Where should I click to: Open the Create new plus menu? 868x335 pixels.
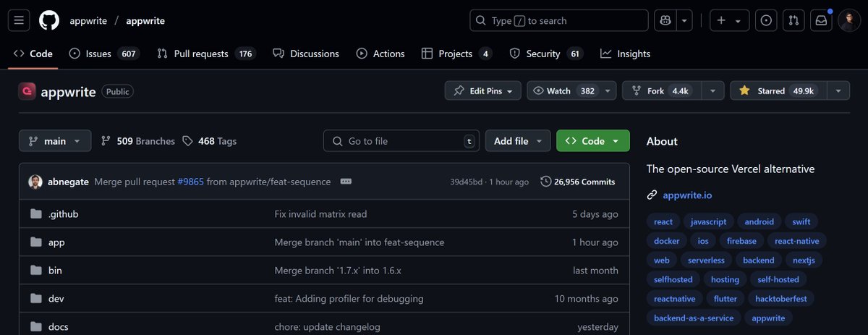pyautogui.click(x=729, y=20)
